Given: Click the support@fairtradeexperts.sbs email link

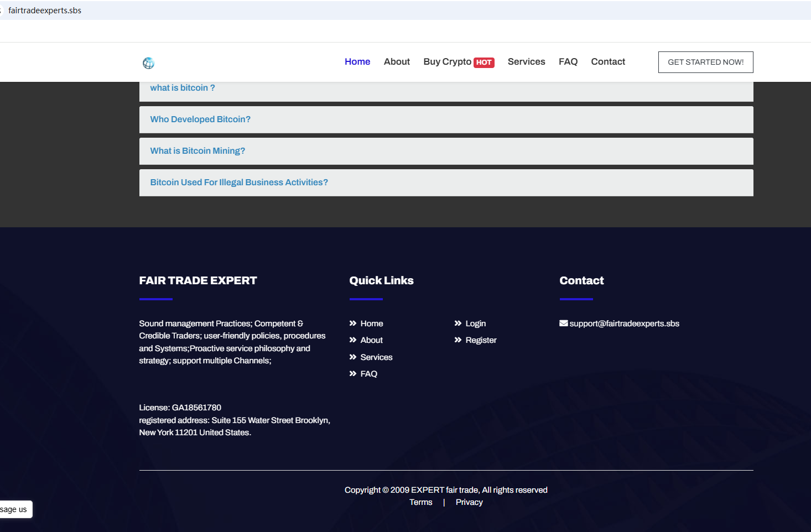Looking at the screenshot, I should [624, 324].
